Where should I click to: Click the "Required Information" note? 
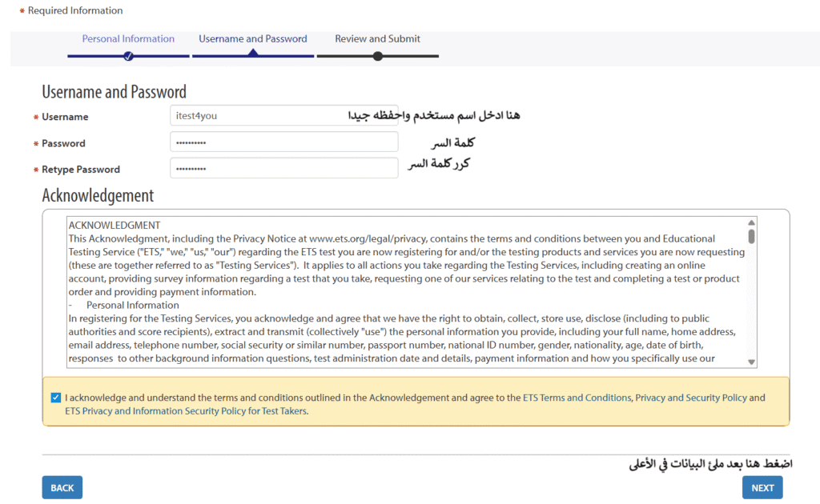(x=75, y=10)
